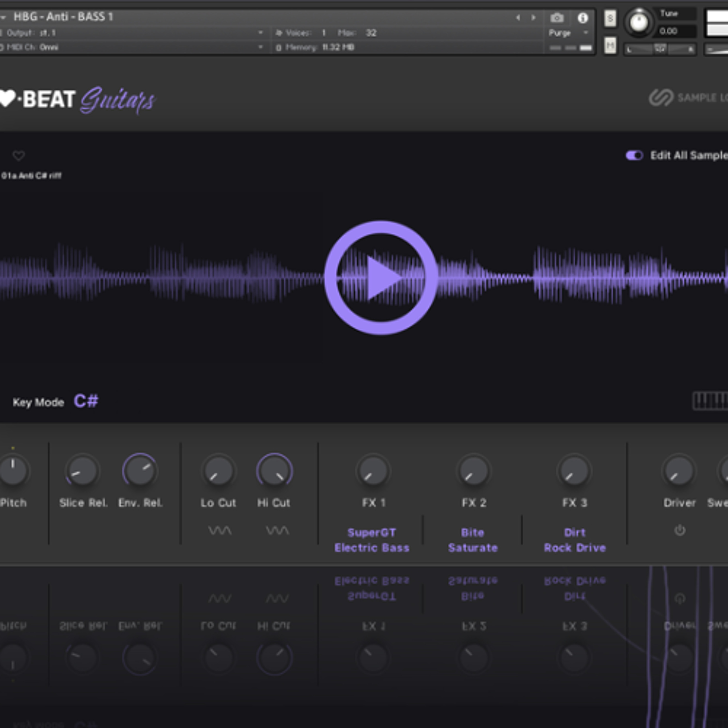The width and height of the screenshot is (728, 728).
Task: Select the previous instrument with the left arrow
Action: point(518,18)
